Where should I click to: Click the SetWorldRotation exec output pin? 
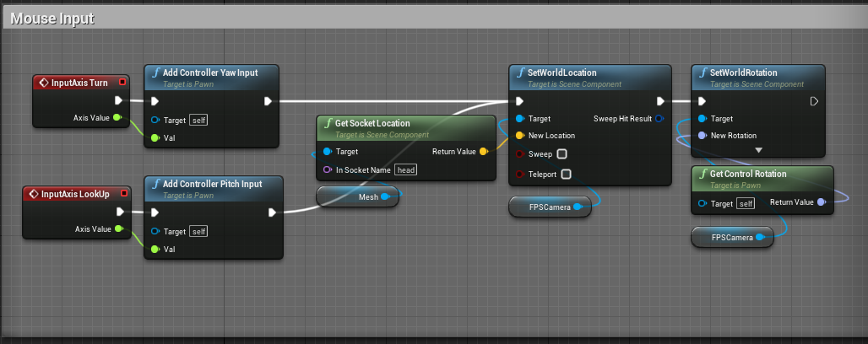coord(814,101)
